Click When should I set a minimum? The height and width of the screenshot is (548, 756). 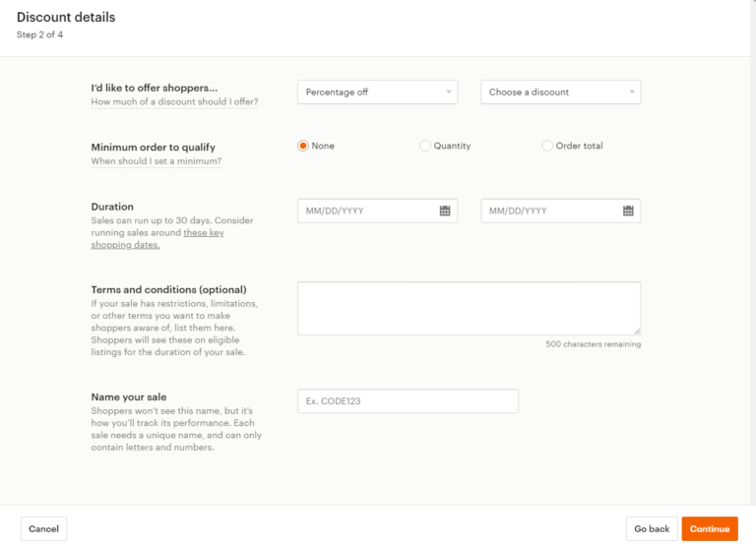click(x=157, y=161)
